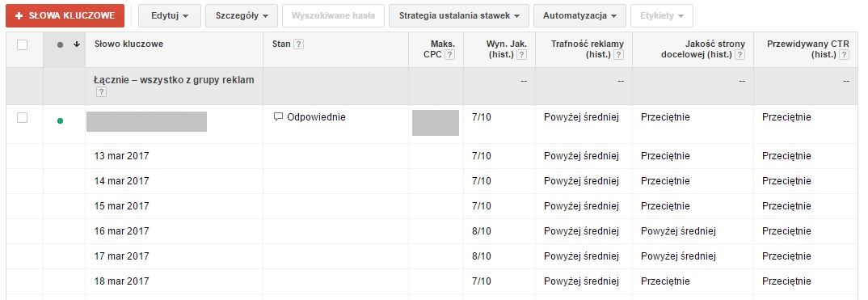Viewport: 868px width, 300px height.
Task: Open help icon for Wyn. Jak. (hist.)
Action: (x=522, y=55)
